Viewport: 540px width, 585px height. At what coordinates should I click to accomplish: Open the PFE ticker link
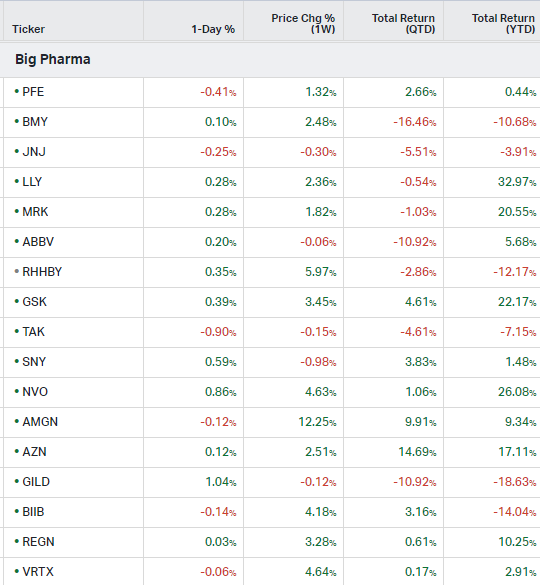click(x=33, y=92)
